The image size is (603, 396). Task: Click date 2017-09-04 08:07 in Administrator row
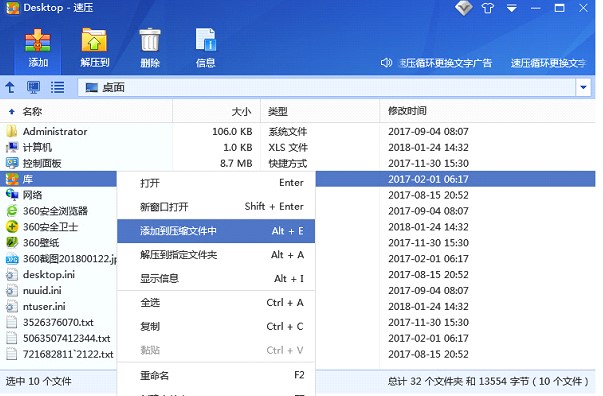pos(428,131)
